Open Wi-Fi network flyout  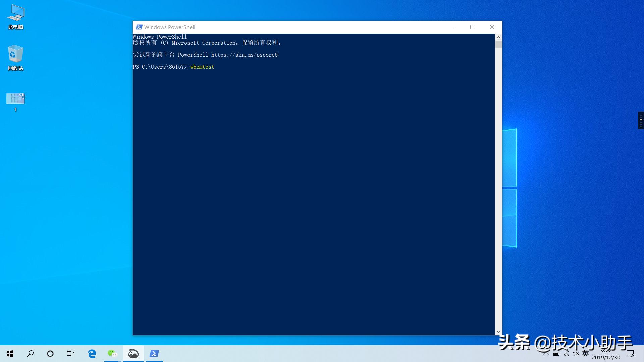click(x=566, y=354)
